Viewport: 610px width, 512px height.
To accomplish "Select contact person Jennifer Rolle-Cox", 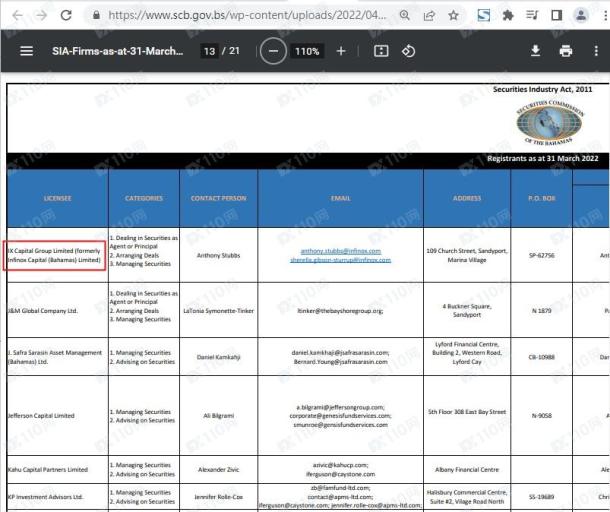I will (x=218, y=497).
